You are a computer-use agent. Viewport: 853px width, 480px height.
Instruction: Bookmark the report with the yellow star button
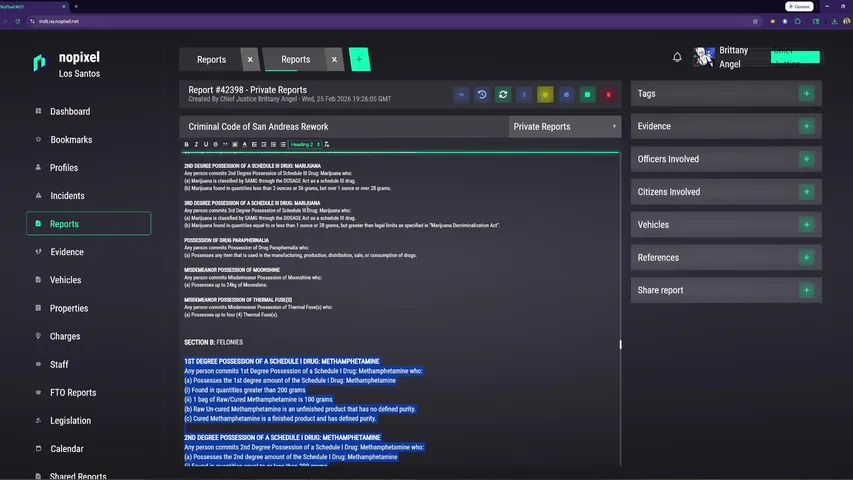(545, 94)
